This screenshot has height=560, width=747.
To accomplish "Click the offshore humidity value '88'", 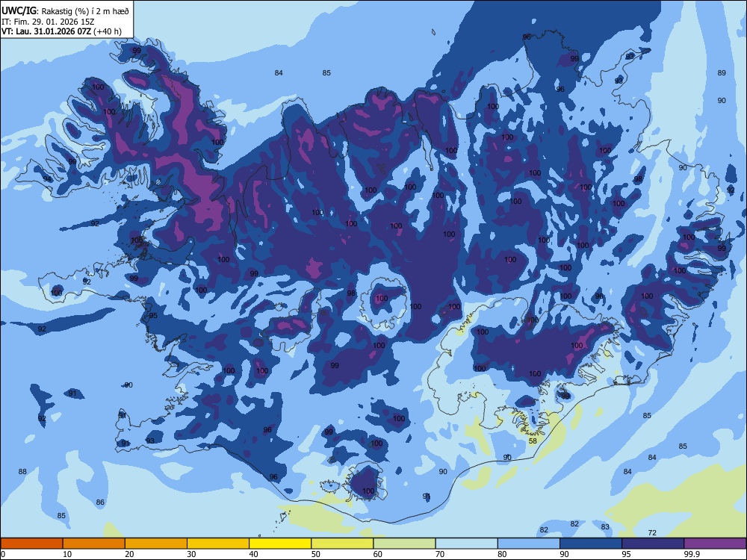I will coord(22,471).
